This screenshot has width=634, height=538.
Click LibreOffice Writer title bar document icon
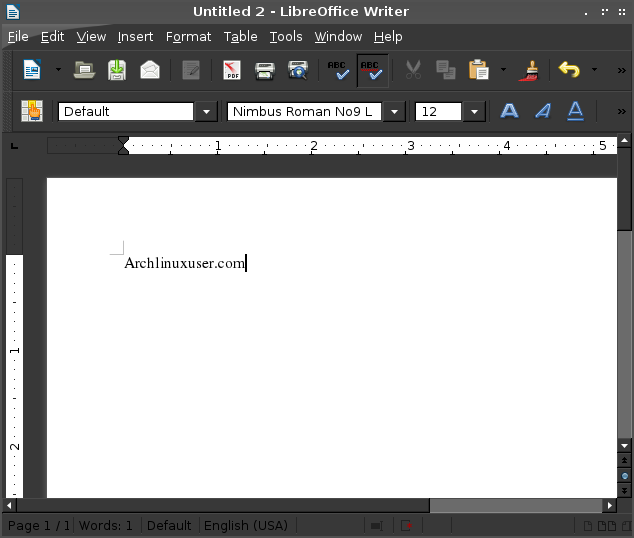coord(13,11)
